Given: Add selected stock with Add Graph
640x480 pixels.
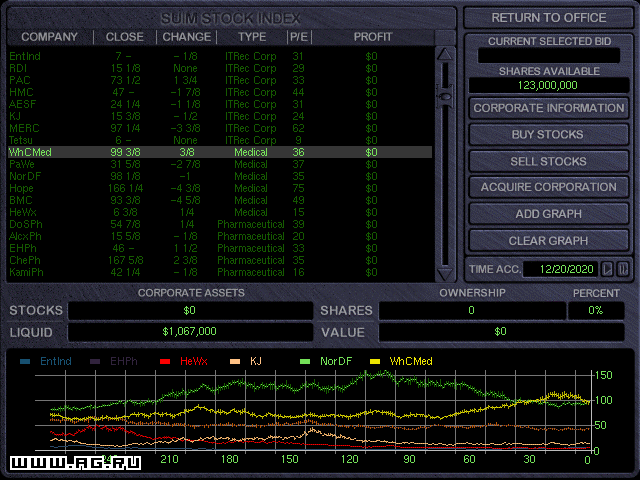Looking at the screenshot, I should click(x=548, y=214).
